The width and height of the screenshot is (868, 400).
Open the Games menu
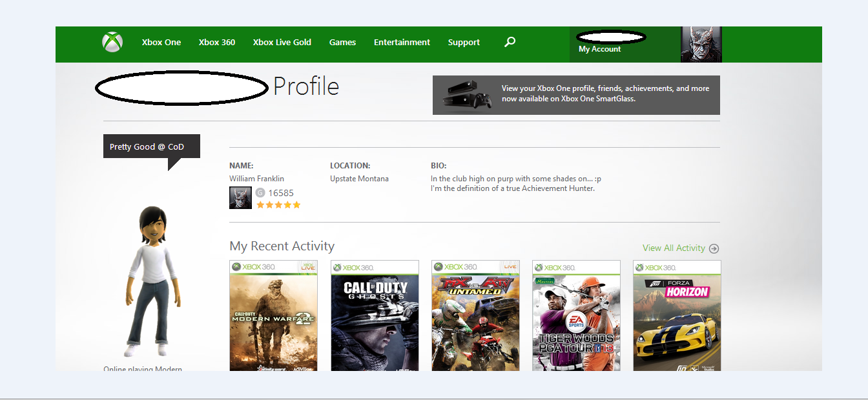click(x=342, y=42)
